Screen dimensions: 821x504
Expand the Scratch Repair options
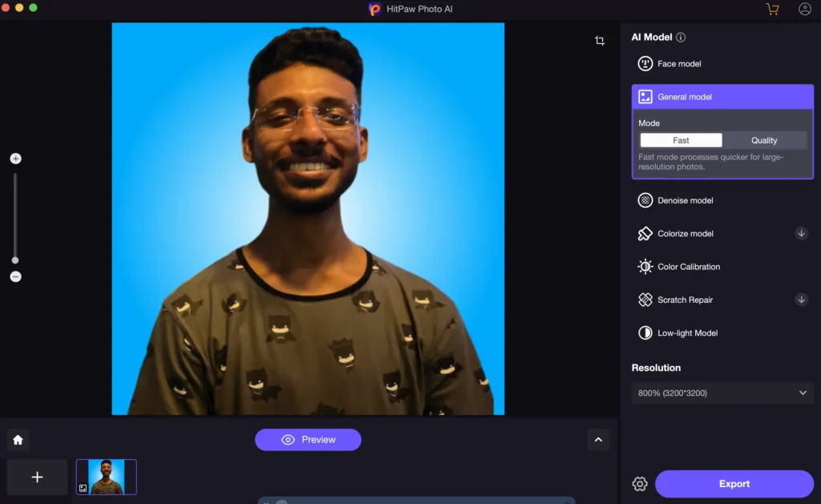tap(802, 299)
